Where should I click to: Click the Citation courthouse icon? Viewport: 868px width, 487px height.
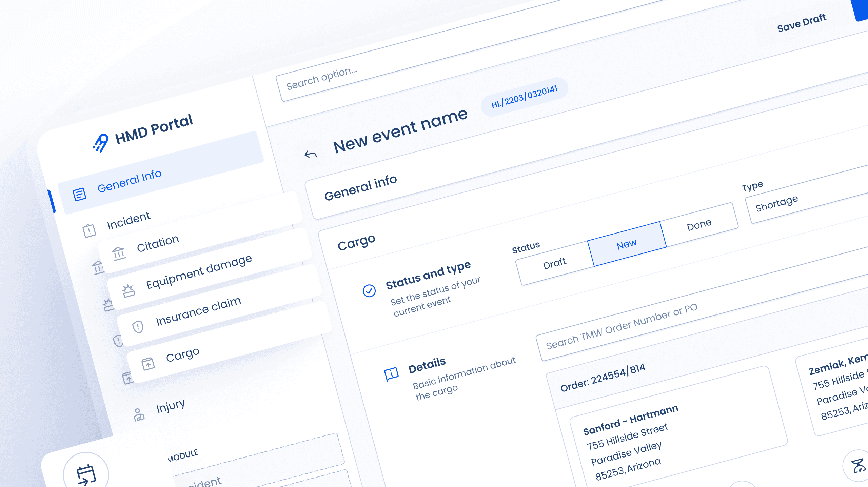click(x=119, y=253)
